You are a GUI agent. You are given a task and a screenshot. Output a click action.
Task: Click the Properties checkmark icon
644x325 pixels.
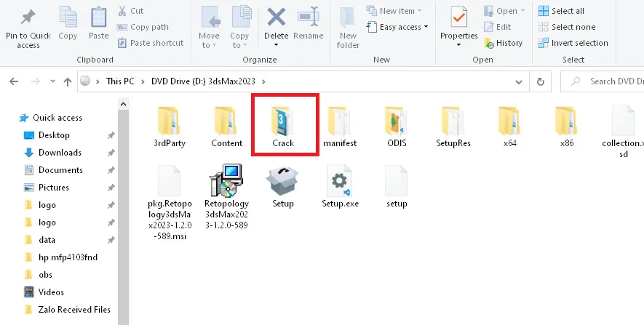click(x=458, y=17)
